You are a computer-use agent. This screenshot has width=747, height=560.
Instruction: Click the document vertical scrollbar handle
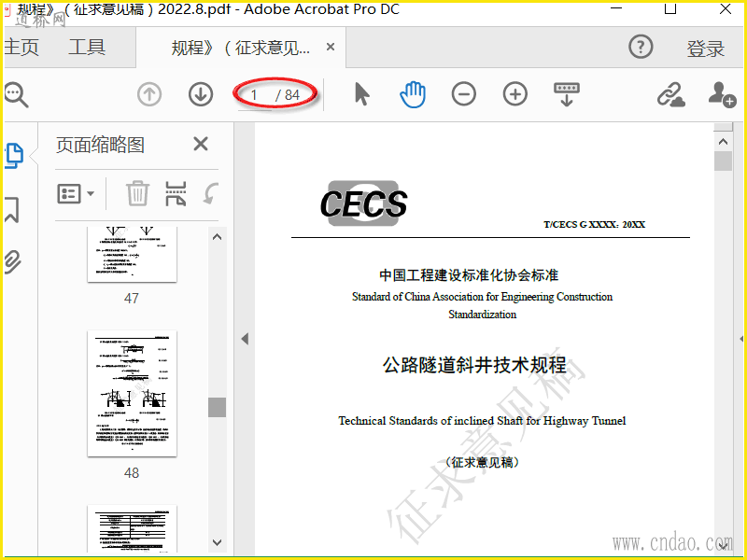(723, 161)
